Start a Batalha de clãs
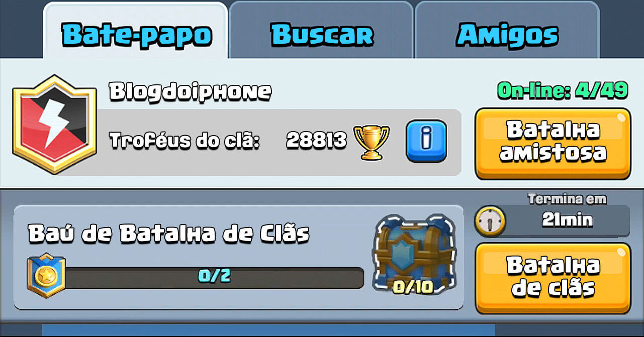The height and width of the screenshot is (337, 644). coord(553,278)
